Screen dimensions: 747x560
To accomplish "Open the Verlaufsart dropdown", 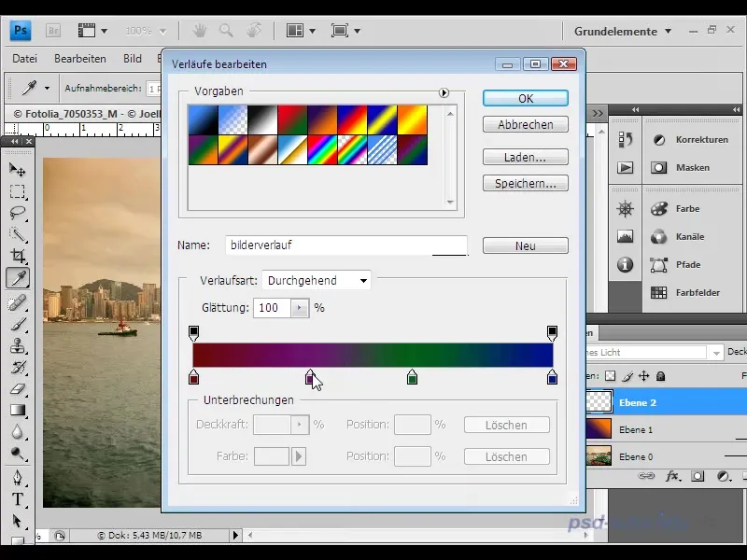I will (x=317, y=281).
